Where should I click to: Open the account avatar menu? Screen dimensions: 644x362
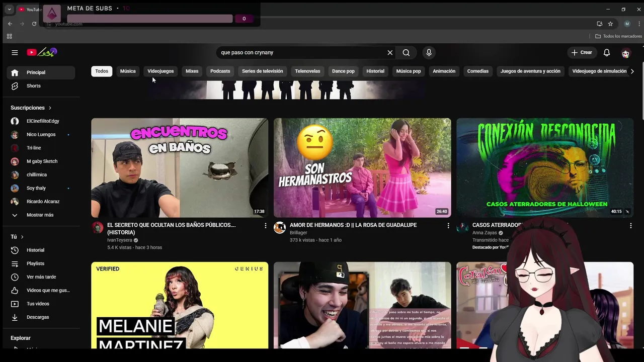[x=625, y=53]
